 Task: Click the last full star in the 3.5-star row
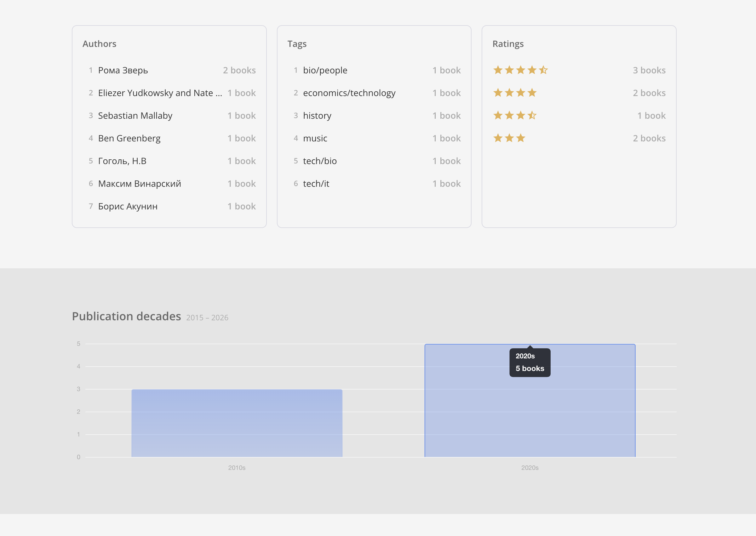click(521, 116)
